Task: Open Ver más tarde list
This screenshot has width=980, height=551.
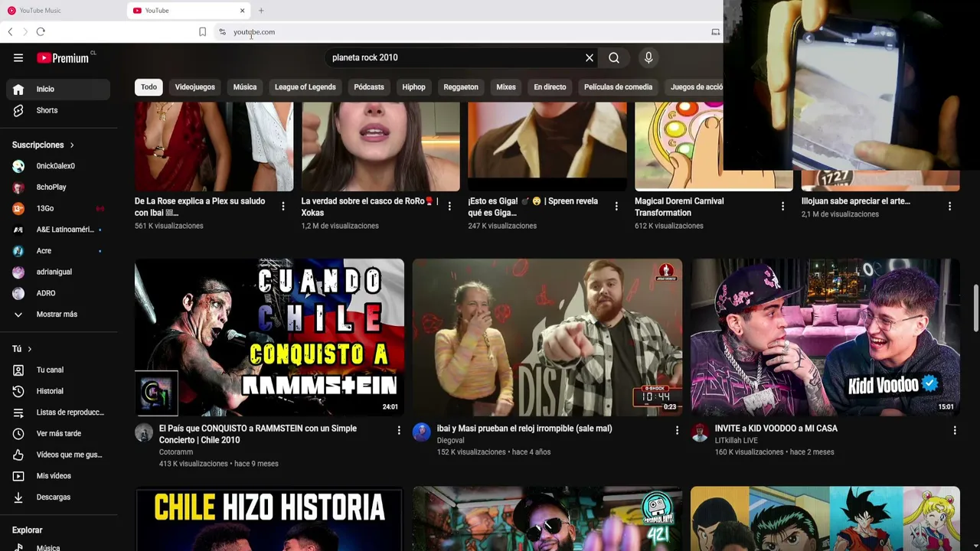Action: click(x=58, y=433)
